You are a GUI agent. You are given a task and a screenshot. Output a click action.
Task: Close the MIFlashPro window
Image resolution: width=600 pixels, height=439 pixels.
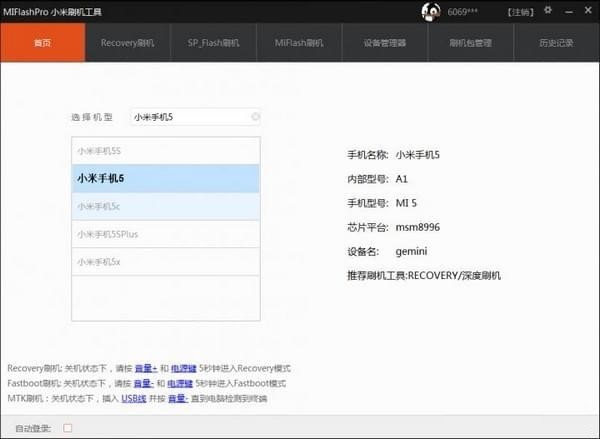click(x=587, y=11)
